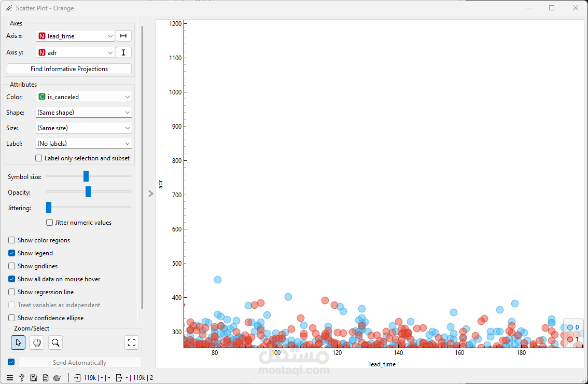
Task: Select the arrow selection tool
Action: coord(18,342)
